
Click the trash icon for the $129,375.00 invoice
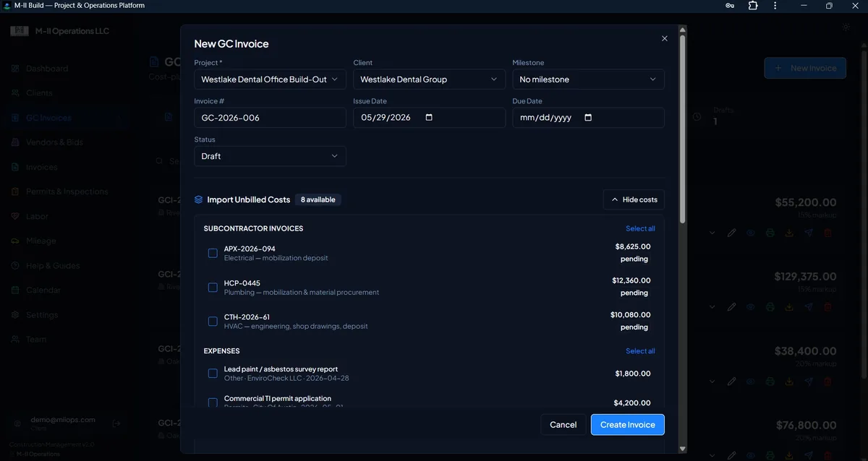[828, 307]
